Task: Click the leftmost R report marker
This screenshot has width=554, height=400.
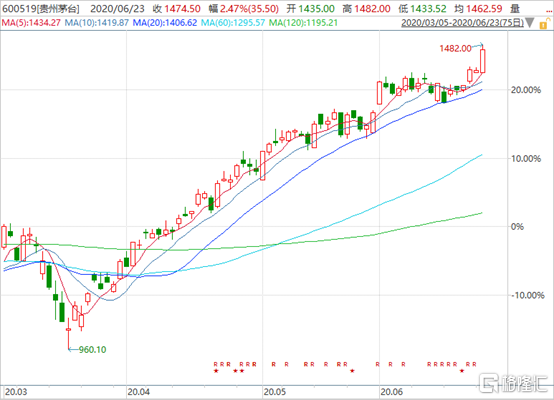Action: tap(216, 364)
